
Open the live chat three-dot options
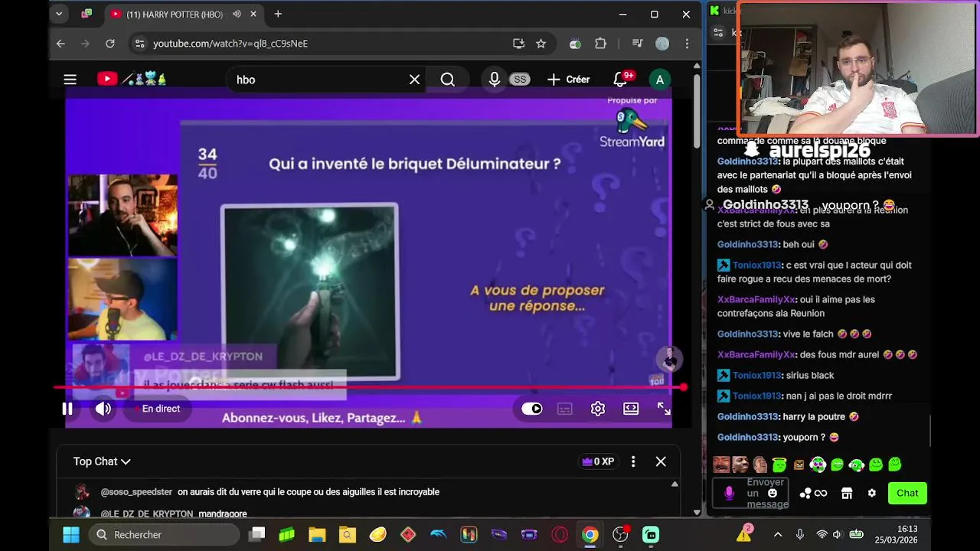pyautogui.click(x=633, y=461)
